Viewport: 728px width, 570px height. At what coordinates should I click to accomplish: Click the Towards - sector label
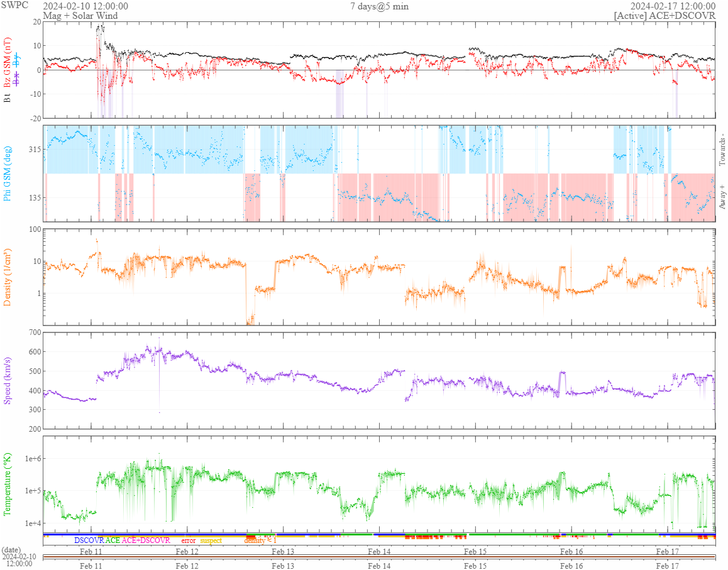pyautogui.click(x=722, y=150)
